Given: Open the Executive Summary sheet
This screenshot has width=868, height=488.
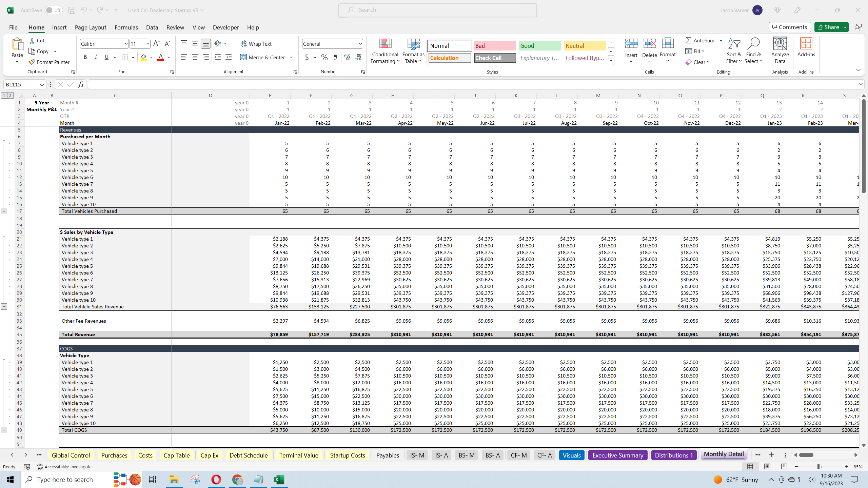Looking at the screenshot, I should click(x=617, y=455).
